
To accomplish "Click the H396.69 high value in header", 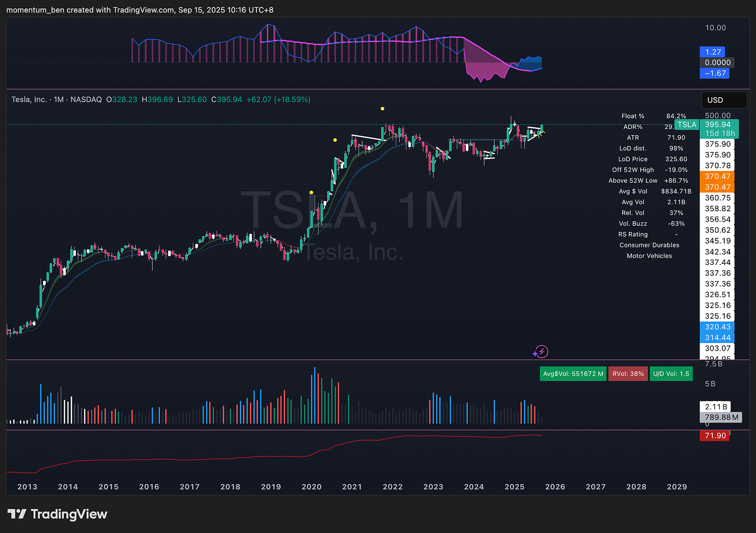I will click(x=157, y=99).
